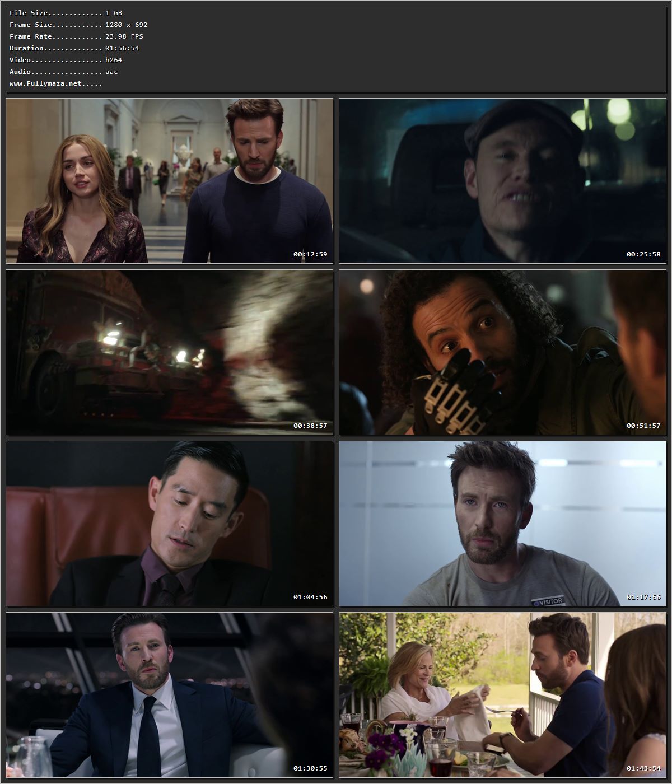672x784 pixels.
Task: Open the thumbnail stamped 01:17:56
Action: pyautogui.click(x=502, y=524)
